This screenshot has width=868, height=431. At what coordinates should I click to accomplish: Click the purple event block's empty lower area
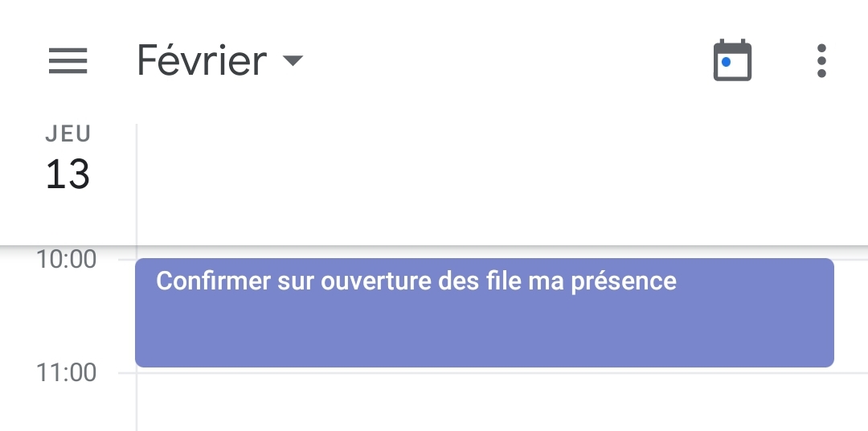pos(484,334)
